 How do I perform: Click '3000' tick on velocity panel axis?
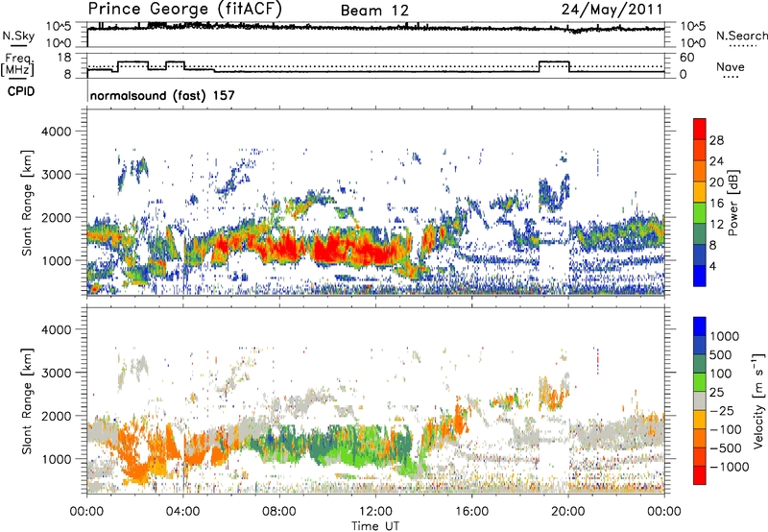coord(56,373)
